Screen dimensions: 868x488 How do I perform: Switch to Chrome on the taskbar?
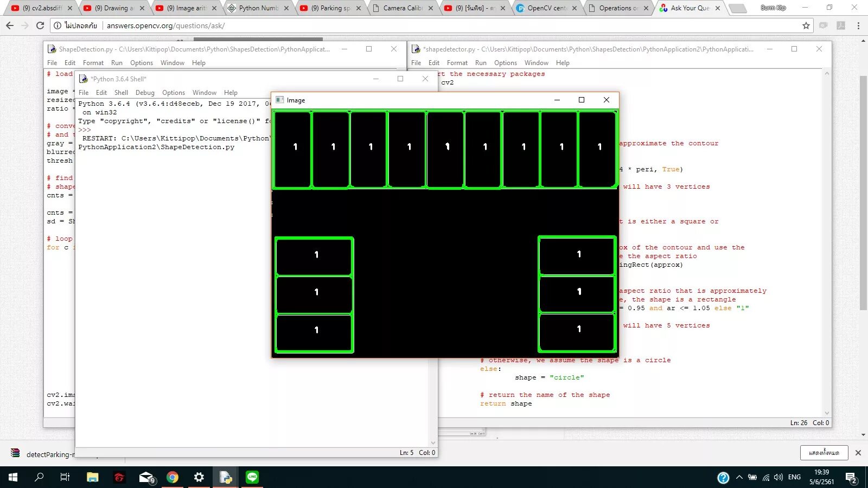(x=173, y=477)
